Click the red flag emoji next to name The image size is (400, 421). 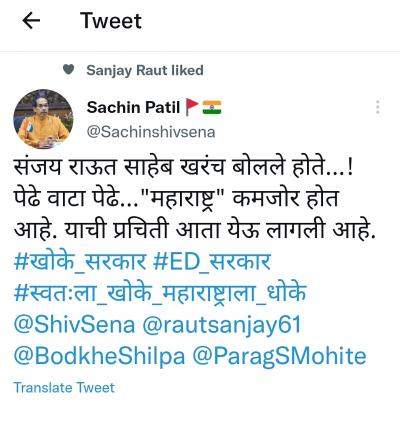192,107
